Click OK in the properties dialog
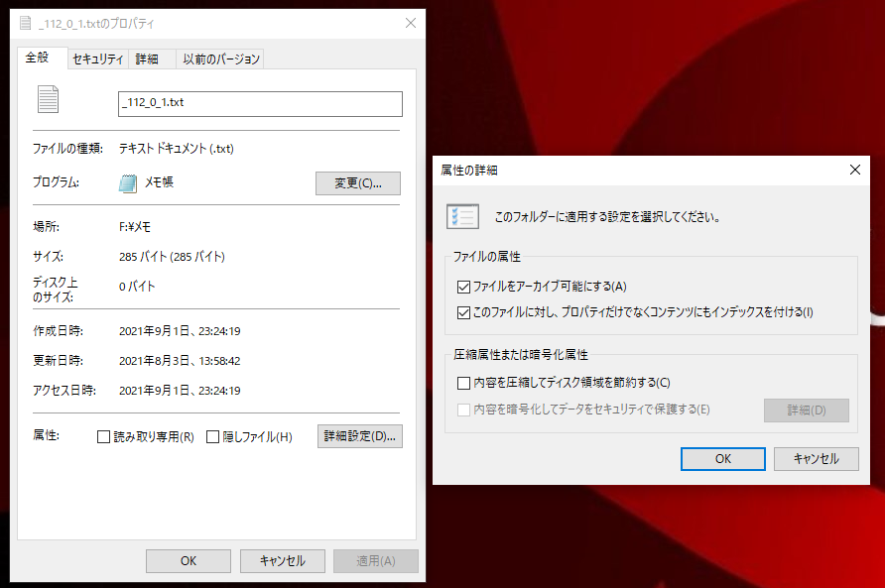 (x=188, y=560)
